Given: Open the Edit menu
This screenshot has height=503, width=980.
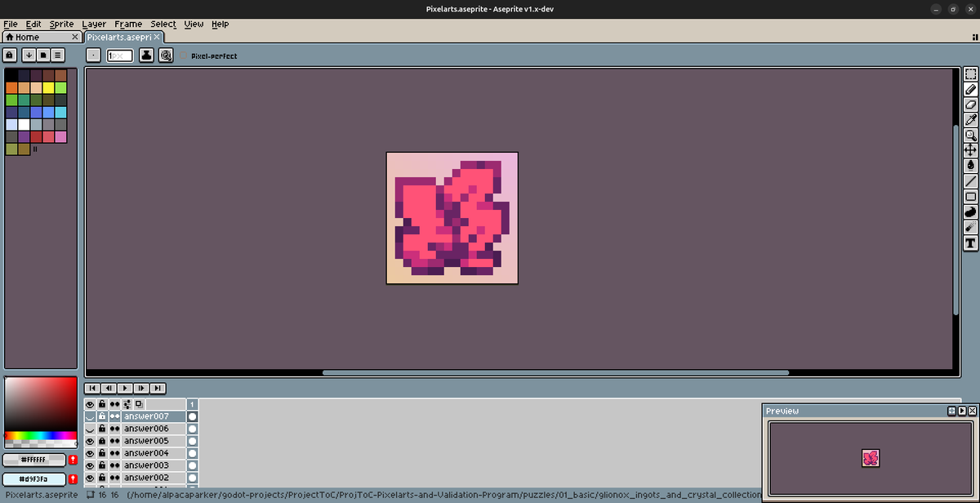Looking at the screenshot, I should 33,24.
